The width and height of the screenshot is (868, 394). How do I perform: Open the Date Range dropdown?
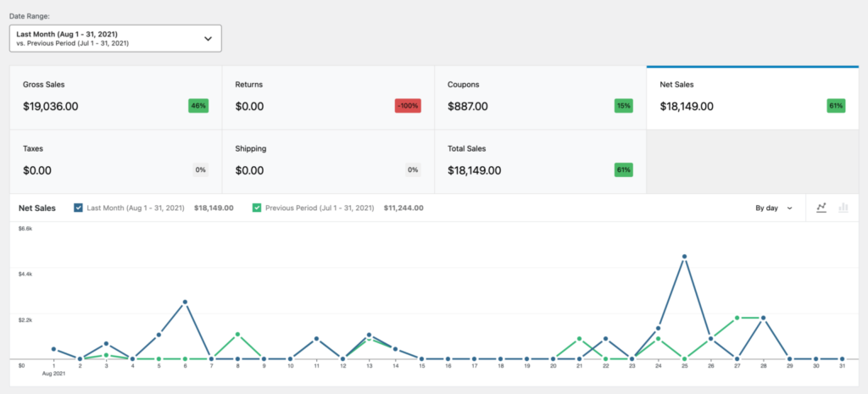tap(115, 38)
